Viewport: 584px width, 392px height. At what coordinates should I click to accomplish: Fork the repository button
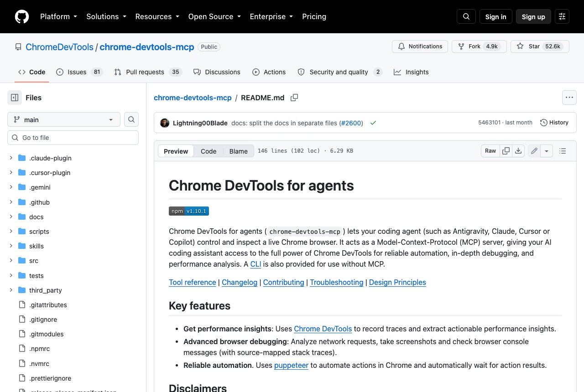pos(479,46)
